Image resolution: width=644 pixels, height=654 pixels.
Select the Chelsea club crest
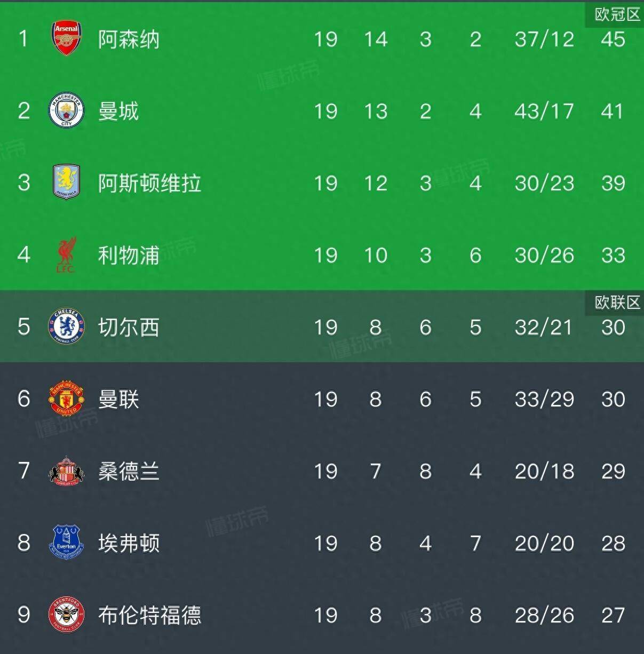(x=66, y=326)
